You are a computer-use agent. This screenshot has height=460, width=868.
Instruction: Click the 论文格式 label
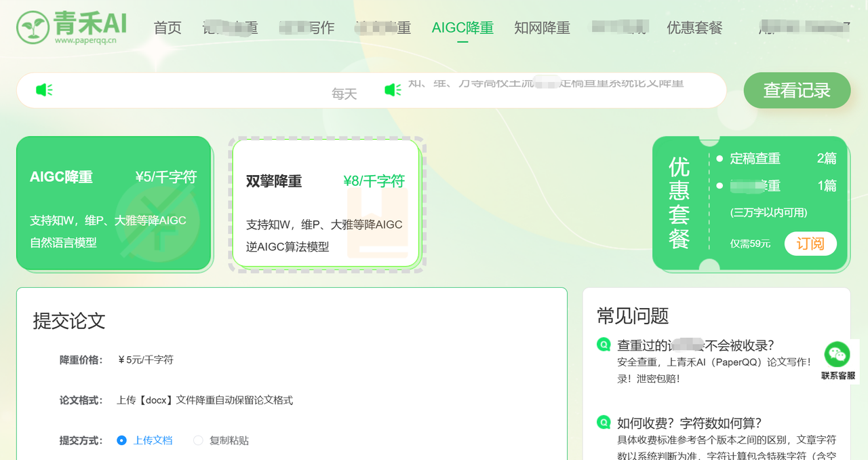pos(81,400)
